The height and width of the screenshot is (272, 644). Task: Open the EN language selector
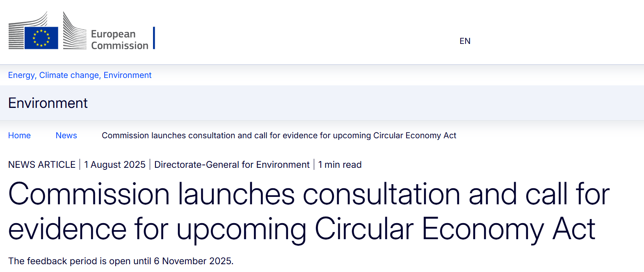[465, 41]
